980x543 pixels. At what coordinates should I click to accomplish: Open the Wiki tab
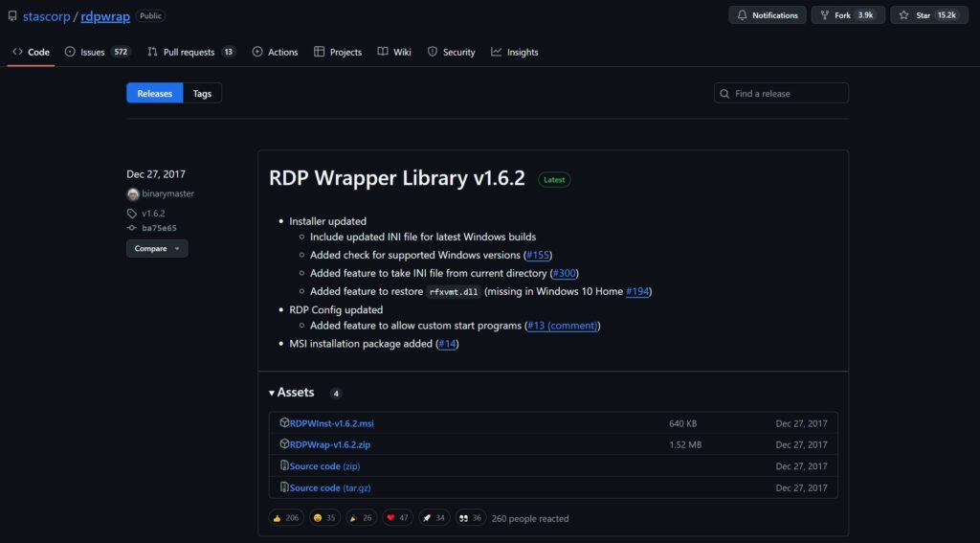coord(394,52)
